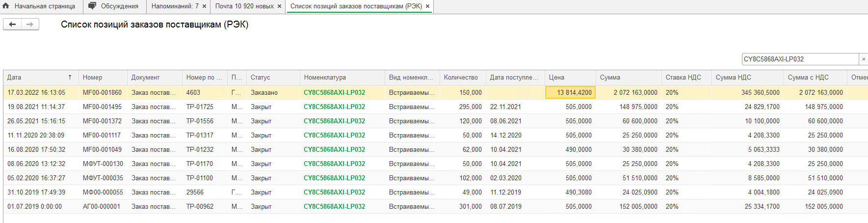Click the Номенклатура column header
868x223 pixels.
[x=325, y=78]
